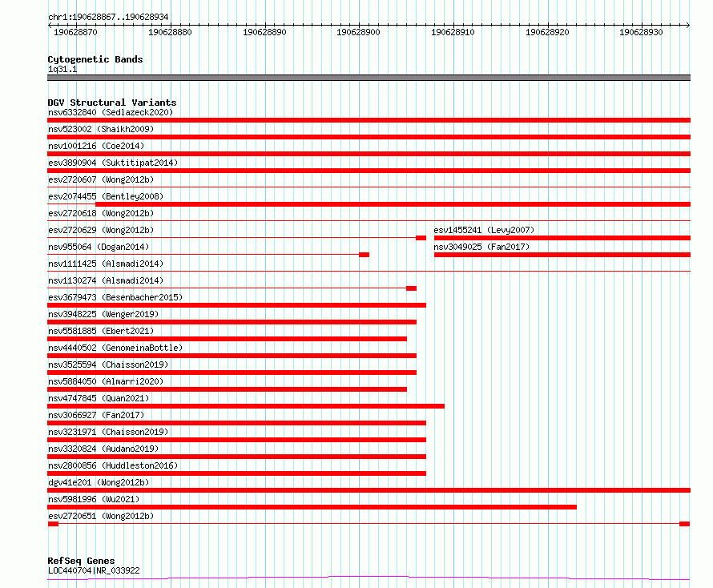The image size is (713, 588).
Task: Click nsv5981996 (Wu2021) label
Action: [x=94, y=499]
